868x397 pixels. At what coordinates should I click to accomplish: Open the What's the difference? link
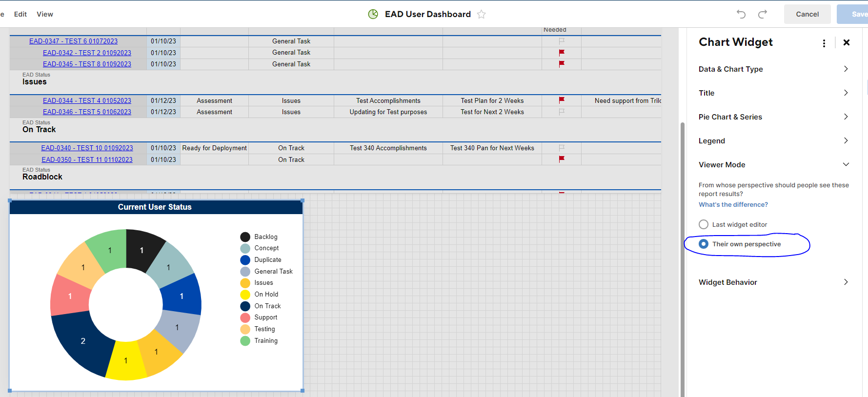click(x=733, y=205)
